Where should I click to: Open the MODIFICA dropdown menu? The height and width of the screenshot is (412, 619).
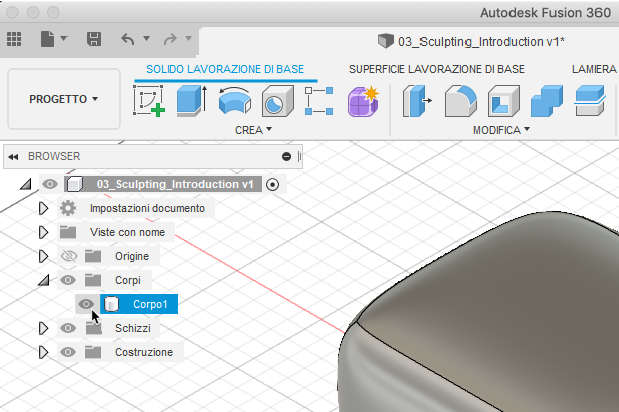[x=501, y=130]
